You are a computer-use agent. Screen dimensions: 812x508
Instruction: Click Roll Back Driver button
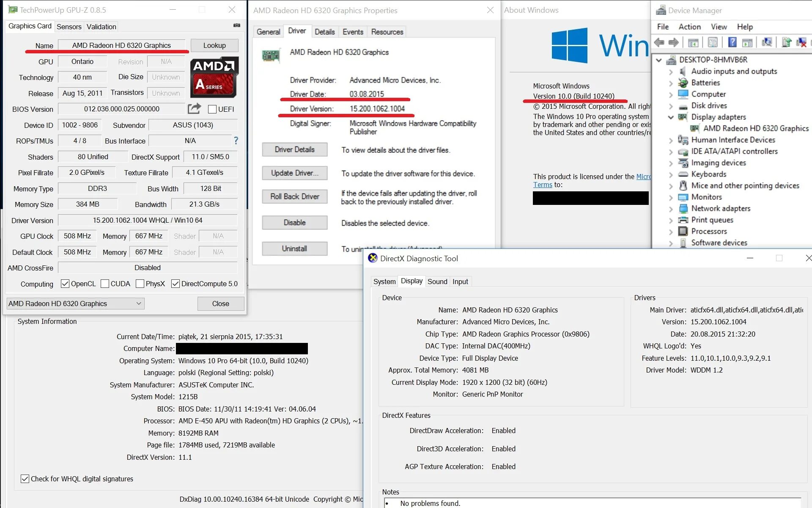click(294, 196)
